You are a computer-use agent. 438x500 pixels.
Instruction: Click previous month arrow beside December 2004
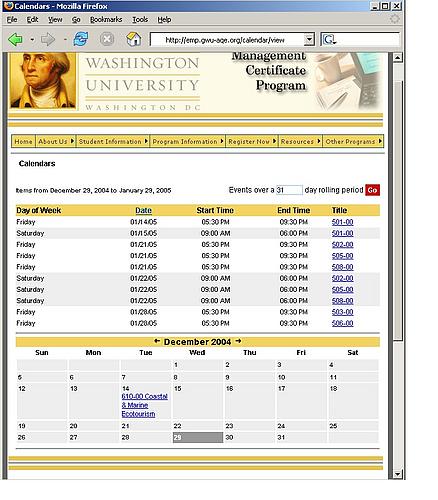coord(157,341)
